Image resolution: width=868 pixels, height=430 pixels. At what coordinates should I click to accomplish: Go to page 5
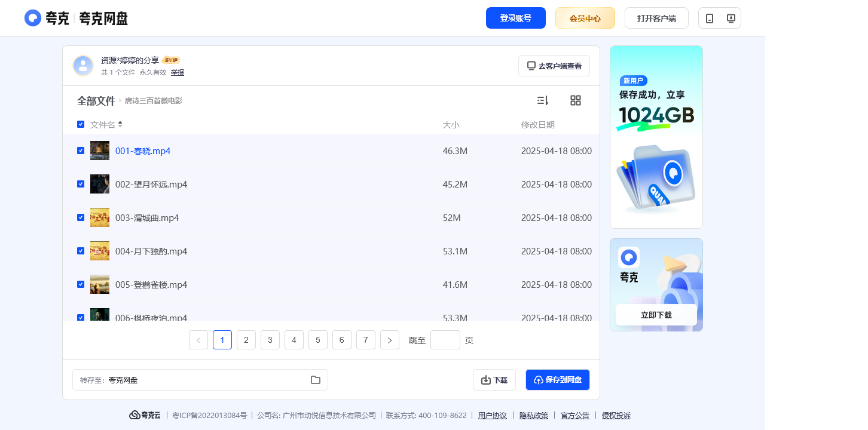click(318, 340)
